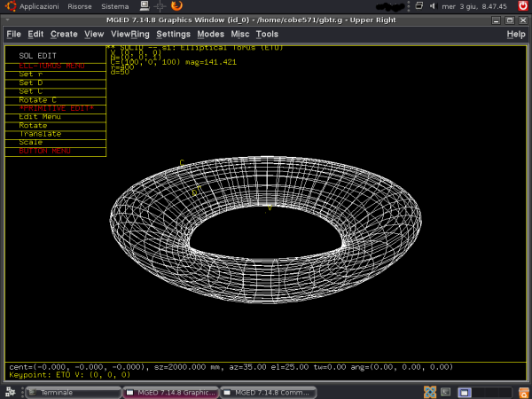This screenshot has width=532, height=399.
Task: Expand the ViewRing menu
Action: (x=129, y=34)
